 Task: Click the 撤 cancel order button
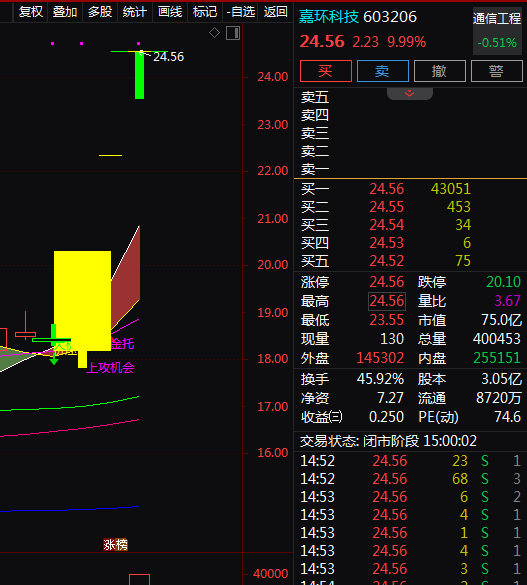pyautogui.click(x=440, y=71)
